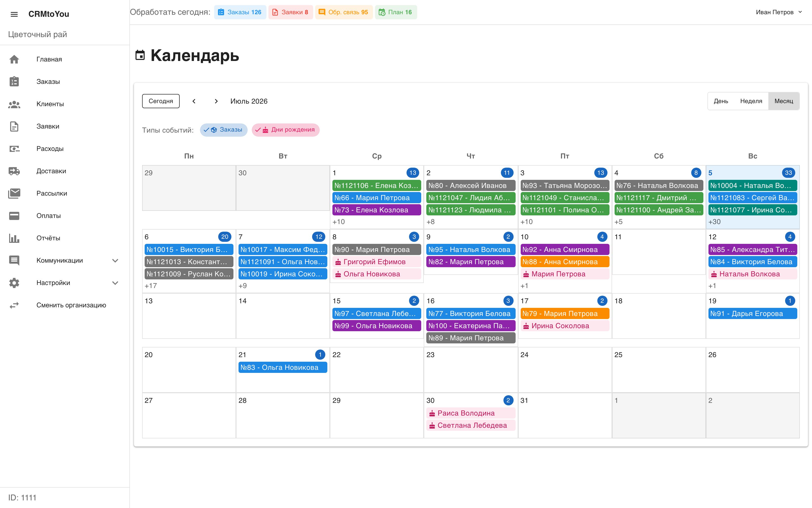Screen dimensions: 812x508
Task: Open order №91 - Дарья Егорова
Action: pyautogui.click(x=753, y=314)
